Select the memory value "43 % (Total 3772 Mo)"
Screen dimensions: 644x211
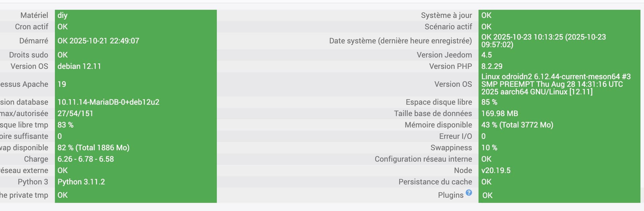tap(517, 125)
